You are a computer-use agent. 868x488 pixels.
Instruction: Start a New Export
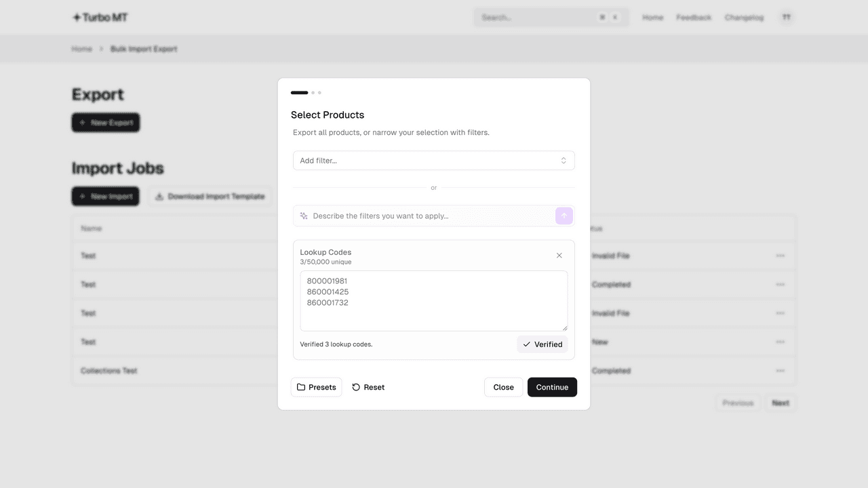click(x=106, y=123)
